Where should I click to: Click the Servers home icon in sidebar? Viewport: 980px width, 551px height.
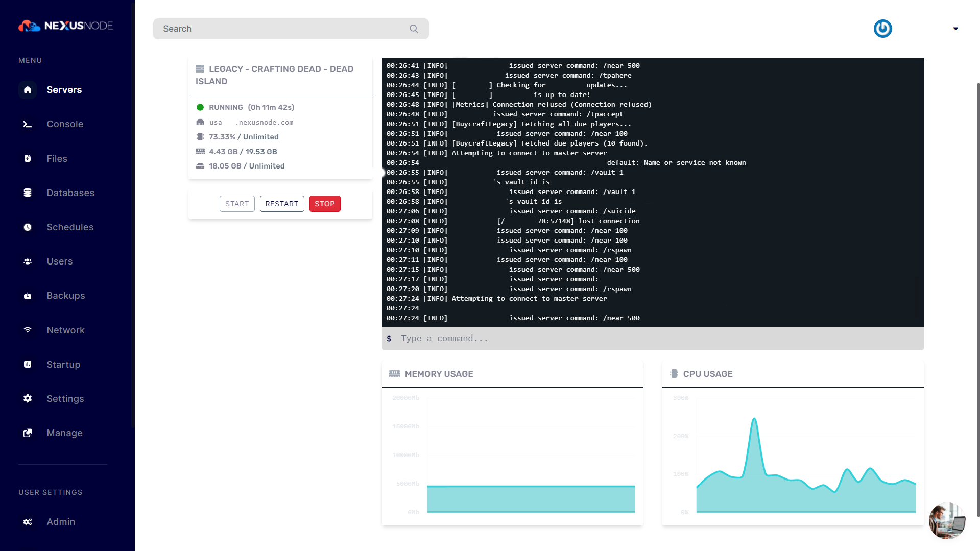coord(28,90)
